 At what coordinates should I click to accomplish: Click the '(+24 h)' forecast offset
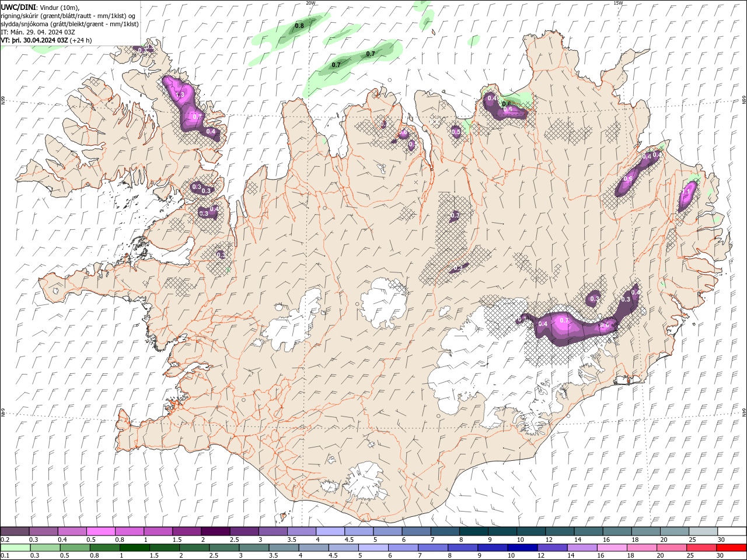(x=81, y=40)
